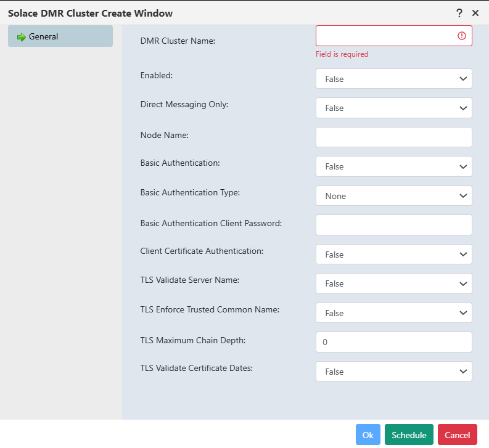Click the TLS Maximum Chain Depth field
The image size is (489, 448).
pyautogui.click(x=394, y=342)
